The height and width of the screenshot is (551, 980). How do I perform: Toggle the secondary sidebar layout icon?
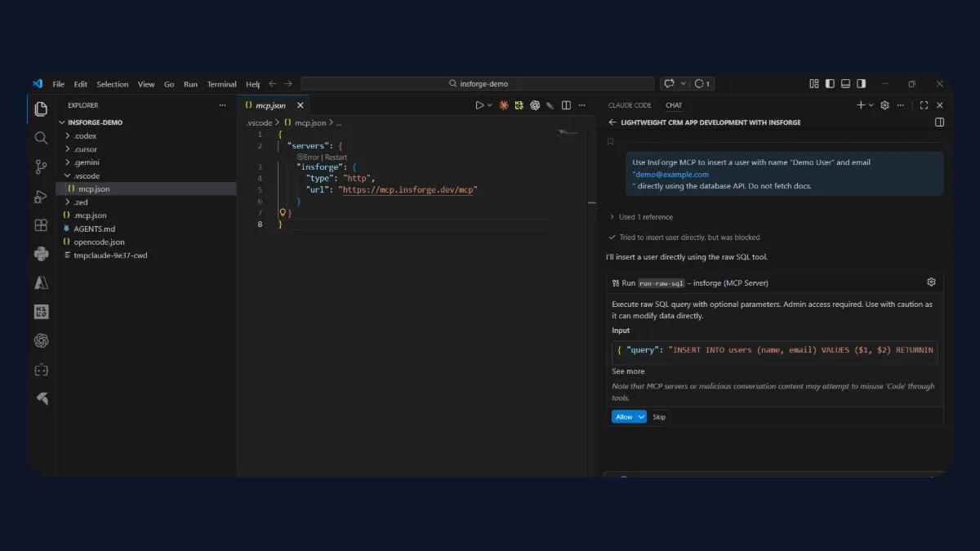pyautogui.click(x=861, y=82)
